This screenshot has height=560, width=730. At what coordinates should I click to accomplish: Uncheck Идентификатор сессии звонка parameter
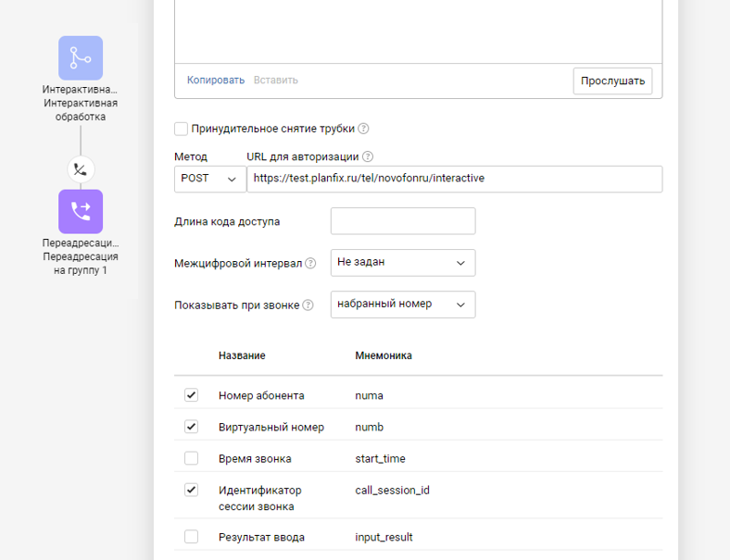tap(192, 490)
